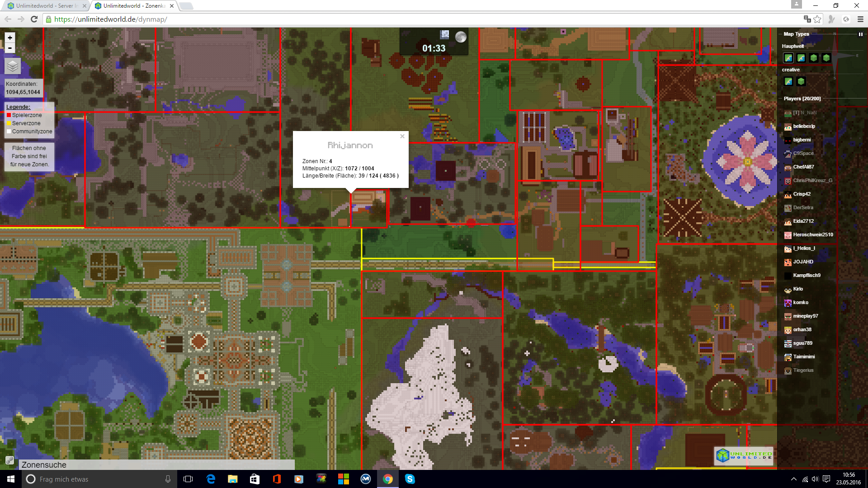Open a new browser tab
868x488 pixels.
(x=186, y=6)
